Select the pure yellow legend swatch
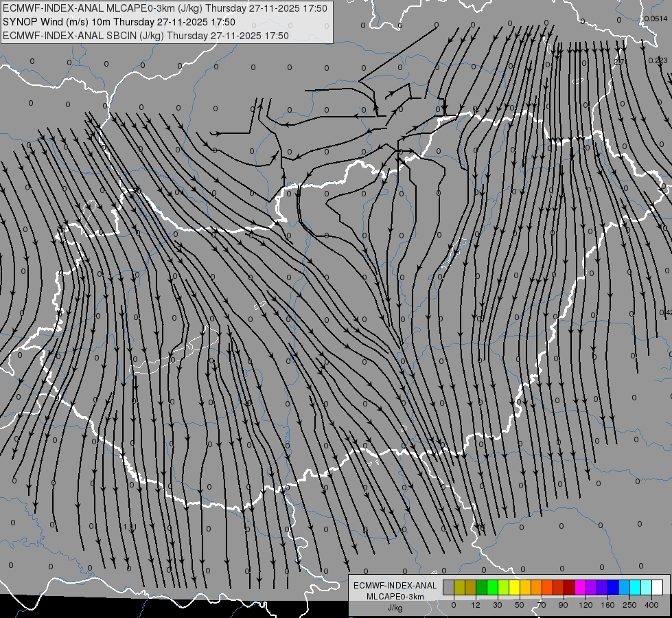672x618 pixels. pyautogui.click(x=515, y=587)
